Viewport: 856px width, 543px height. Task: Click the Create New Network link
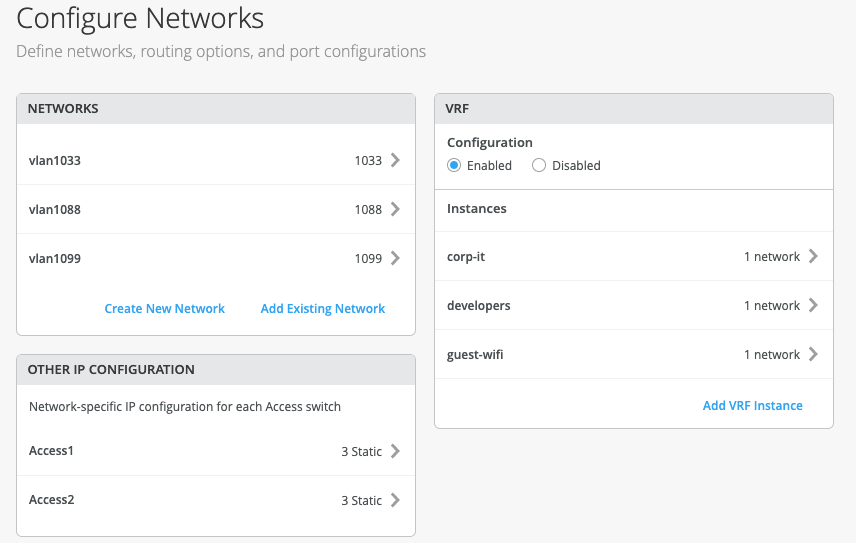[165, 309]
